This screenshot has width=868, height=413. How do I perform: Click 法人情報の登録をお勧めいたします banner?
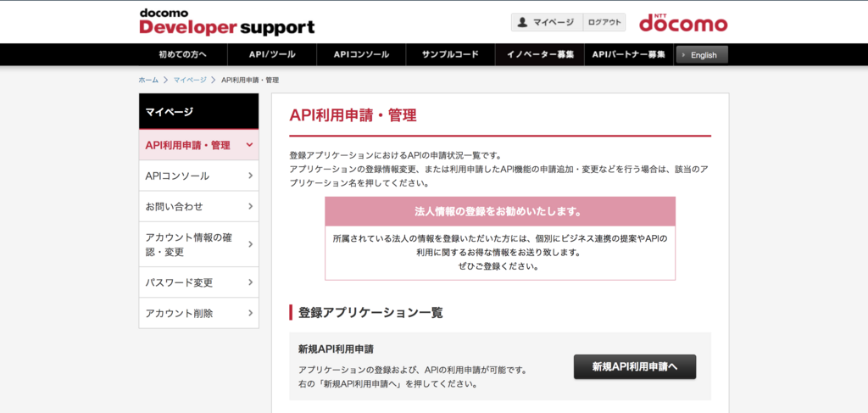(x=500, y=211)
